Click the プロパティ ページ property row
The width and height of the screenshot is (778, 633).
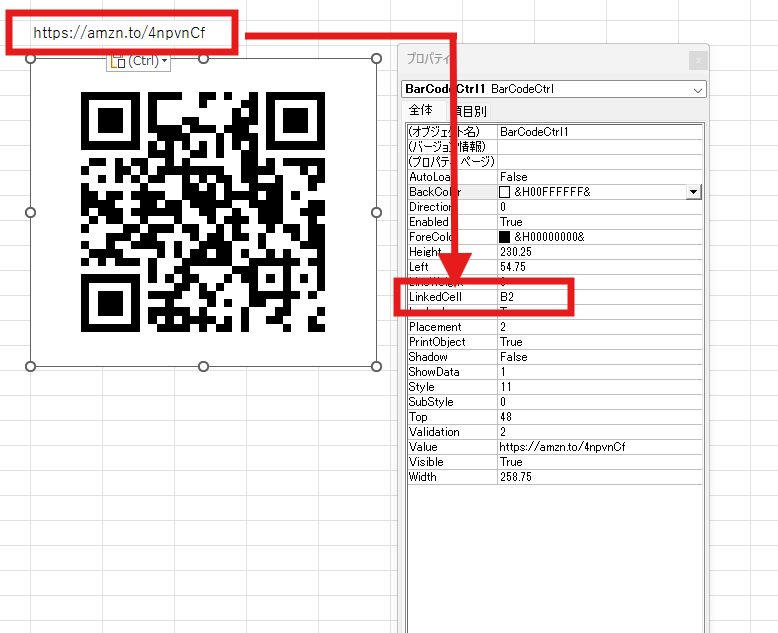coord(554,161)
